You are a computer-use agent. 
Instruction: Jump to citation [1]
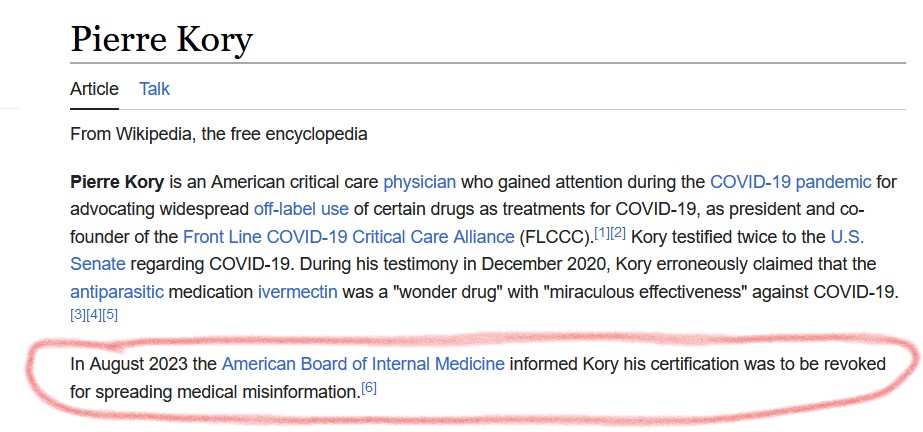[602, 232]
